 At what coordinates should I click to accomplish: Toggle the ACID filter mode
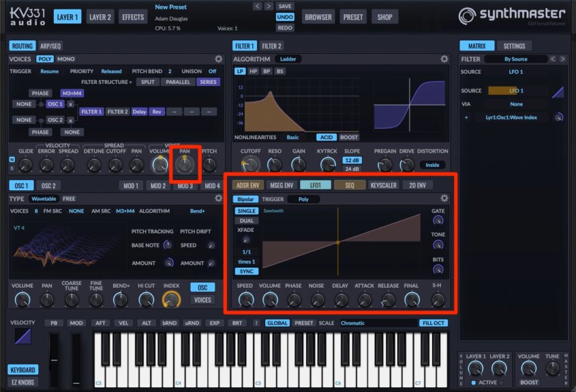point(326,137)
